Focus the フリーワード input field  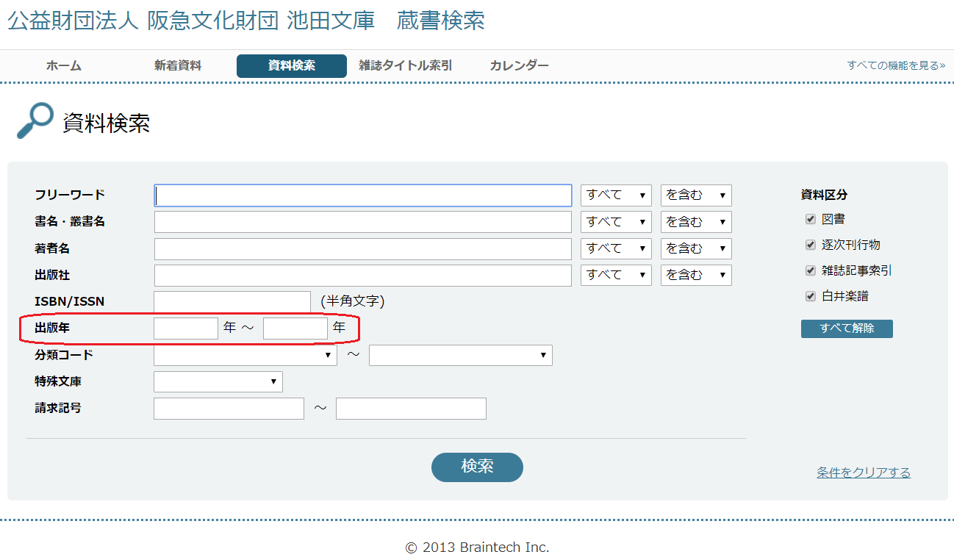click(363, 195)
